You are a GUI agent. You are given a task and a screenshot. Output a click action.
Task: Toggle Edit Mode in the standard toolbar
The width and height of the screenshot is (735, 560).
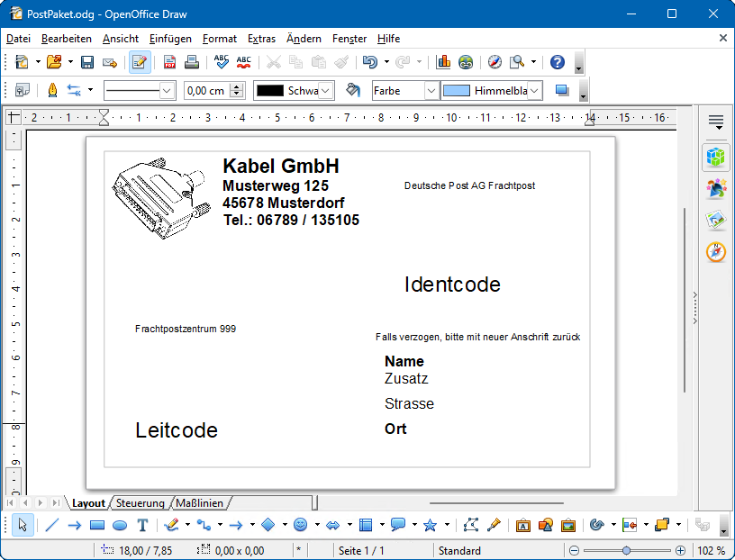tap(141, 63)
